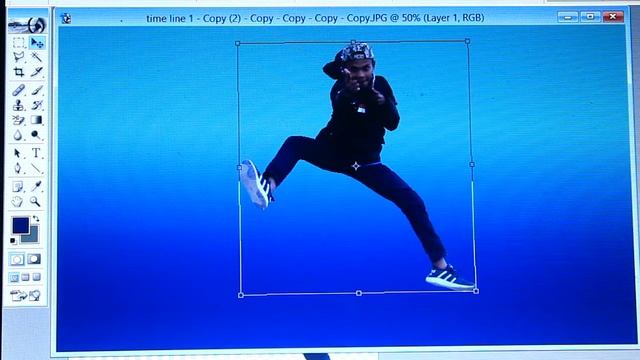Select the Brush tool
640x360 pixels.
pos(37,90)
